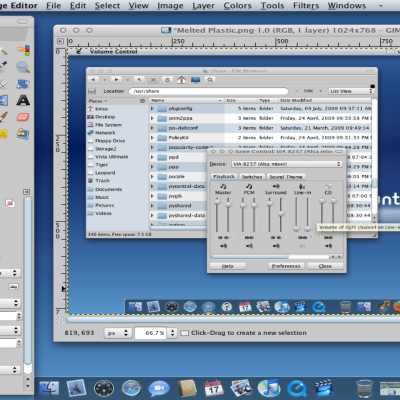The height and width of the screenshot is (400, 400).
Task: Open iChat from the bottom dock
Action: 159,388
